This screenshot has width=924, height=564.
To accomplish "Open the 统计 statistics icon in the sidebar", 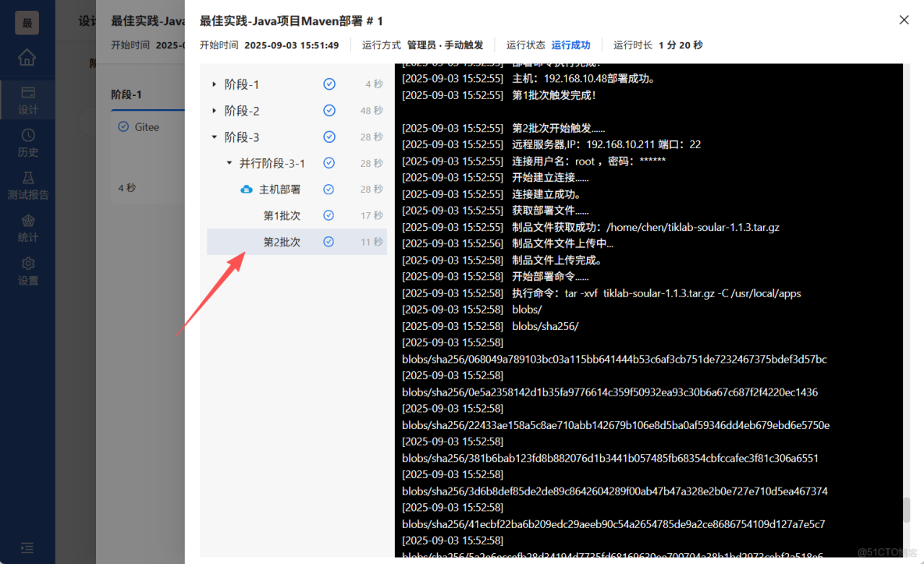I will (27, 225).
